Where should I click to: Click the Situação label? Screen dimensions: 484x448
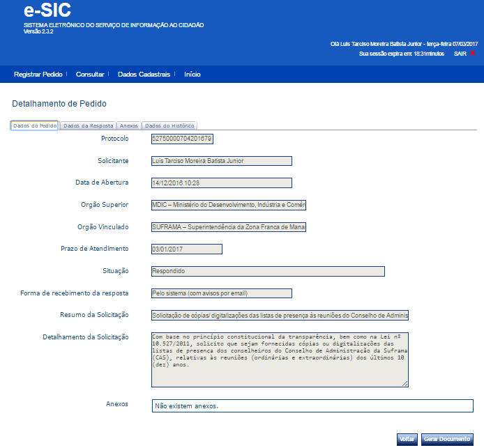116,271
